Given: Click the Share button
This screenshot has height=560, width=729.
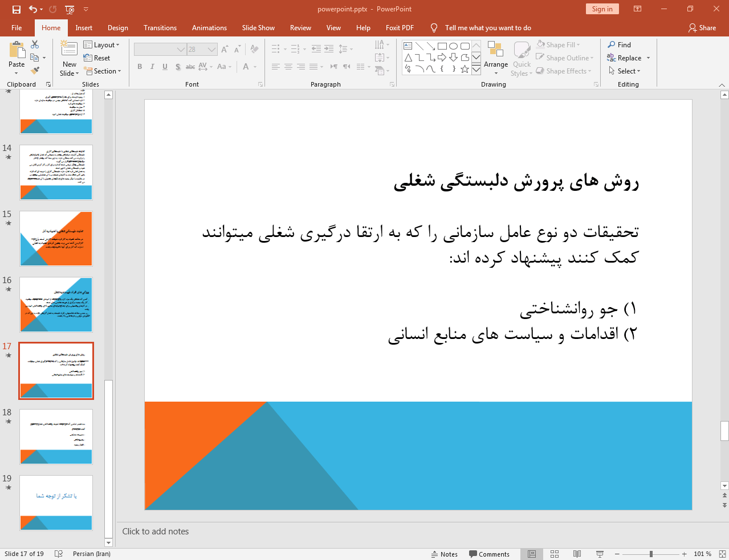Looking at the screenshot, I should (x=702, y=28).
